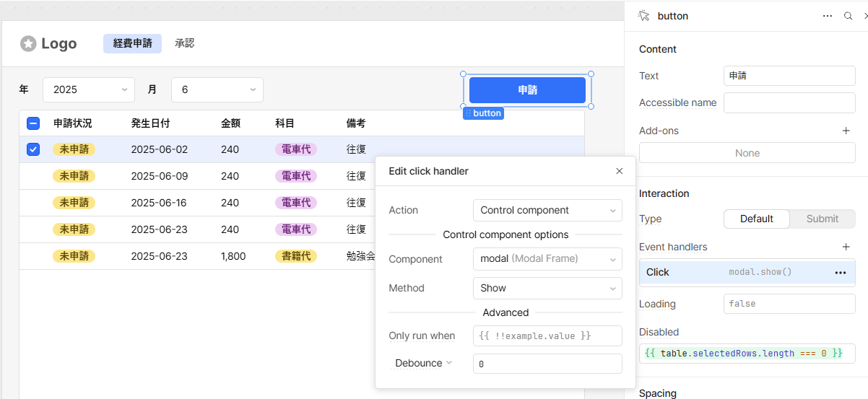Uncheck the selected 2025-06-02 row checkbox
The width and height of the screenshot is (868, 399).
coord(33,149)
